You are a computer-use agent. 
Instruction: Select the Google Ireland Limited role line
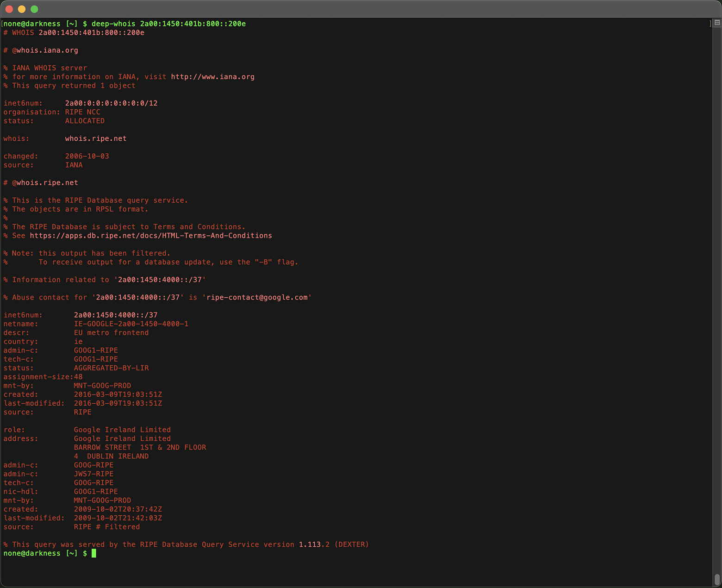[x=122, y=430]
